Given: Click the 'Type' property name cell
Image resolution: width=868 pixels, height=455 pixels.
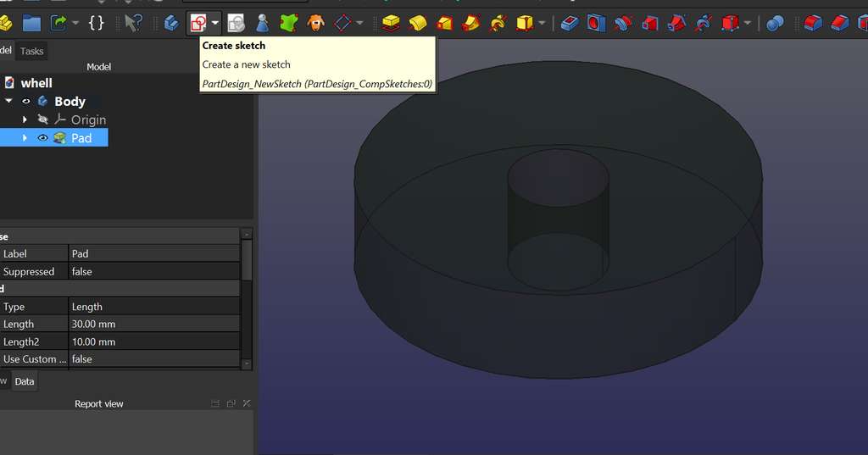Looking at the screenshot, I should [34, 307].
